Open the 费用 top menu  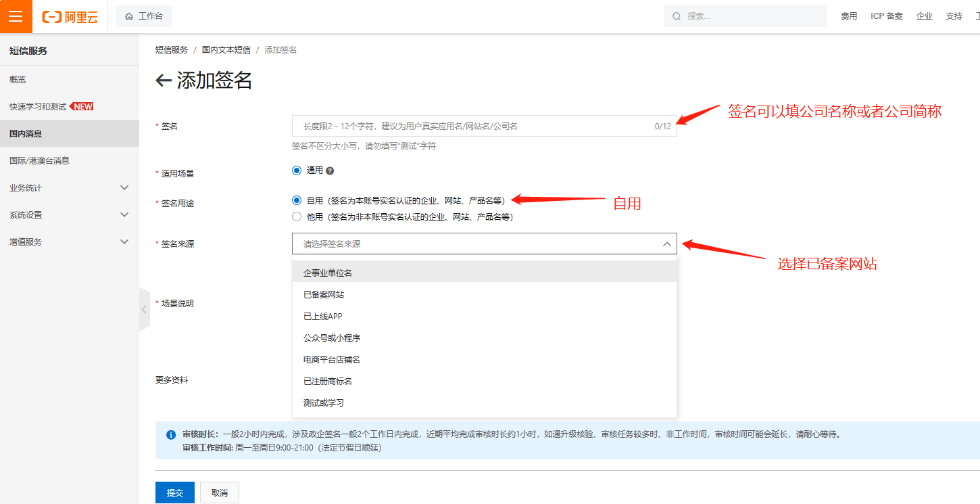849,16
